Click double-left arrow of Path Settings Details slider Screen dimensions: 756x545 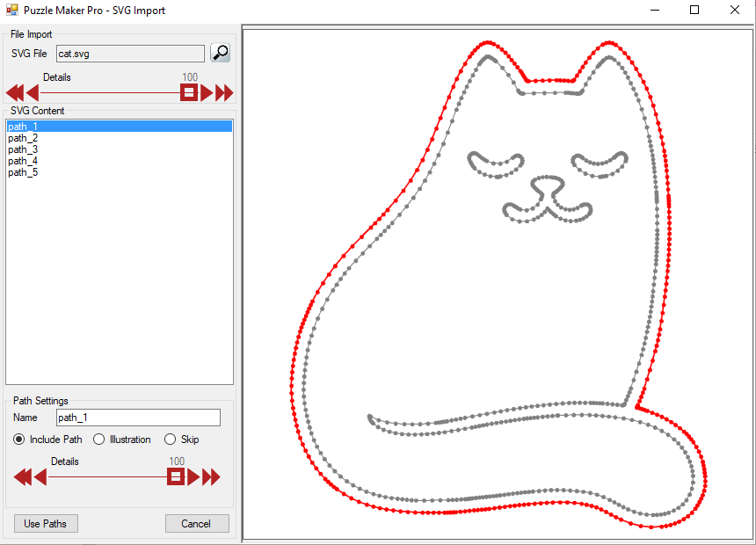pyautogui.click(x=23, y=477)
